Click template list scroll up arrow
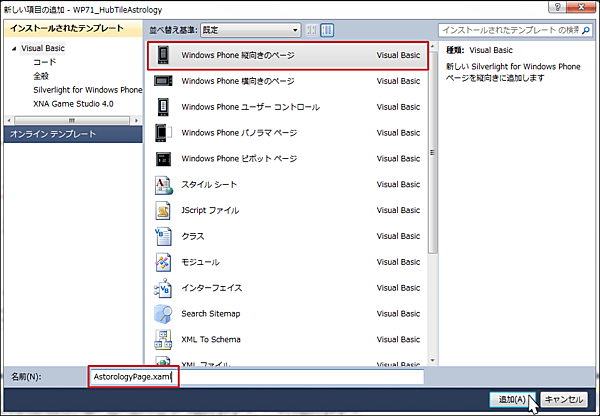The height and width of the screenshot is (416, 600). point(433,47)
